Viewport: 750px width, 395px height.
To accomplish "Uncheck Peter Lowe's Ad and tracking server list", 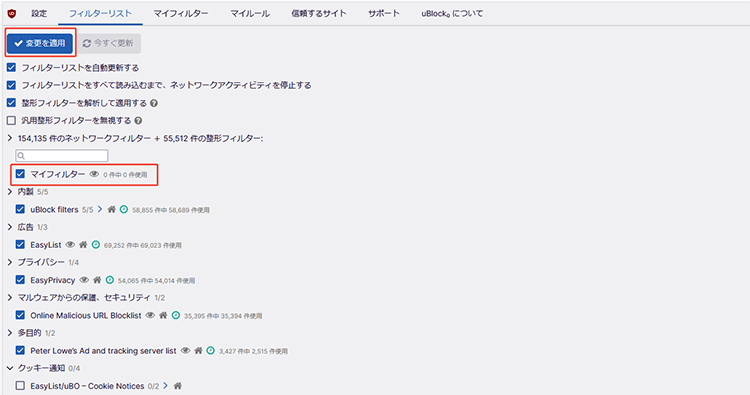I will click(20, 351).
